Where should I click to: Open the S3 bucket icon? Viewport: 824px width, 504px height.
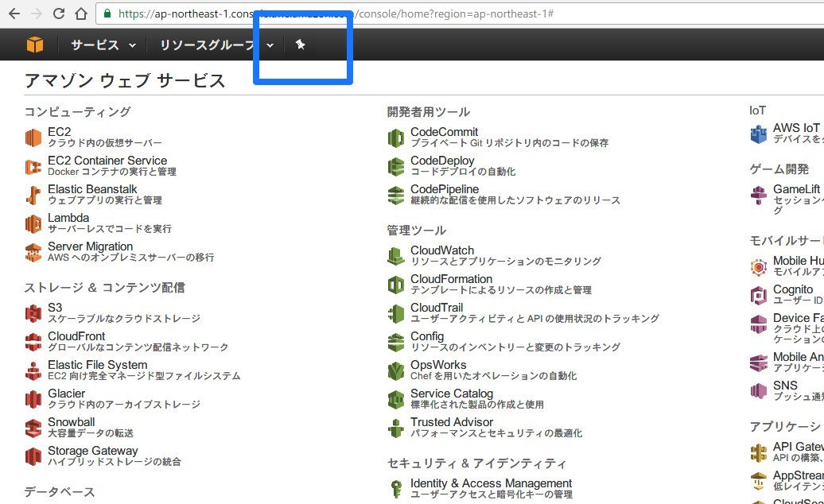(x=33, y=313)
